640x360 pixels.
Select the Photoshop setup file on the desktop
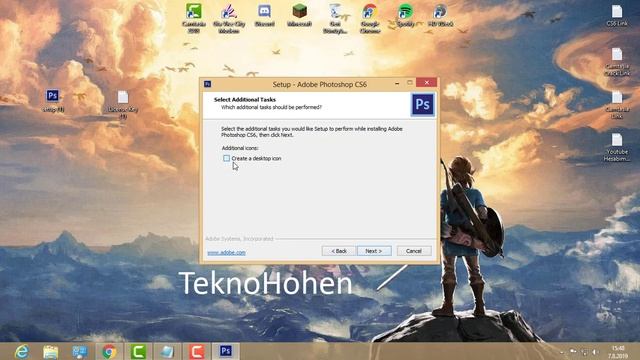(x=53, y=100)
